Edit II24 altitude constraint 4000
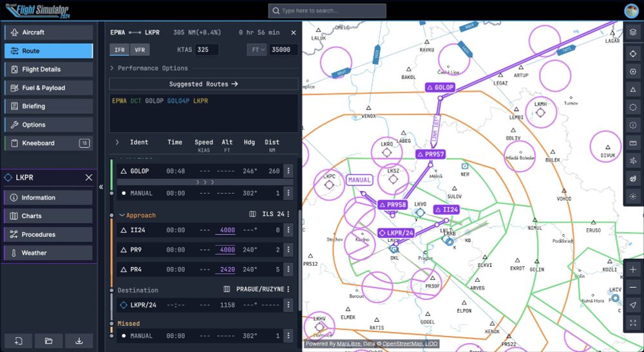644x352 pixels. [x=226, y=230]
